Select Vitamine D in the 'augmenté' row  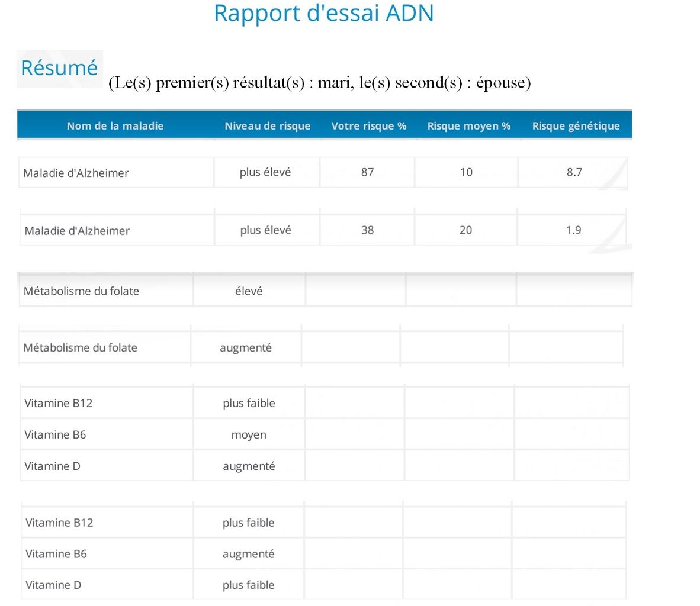(x=52, y=466)
